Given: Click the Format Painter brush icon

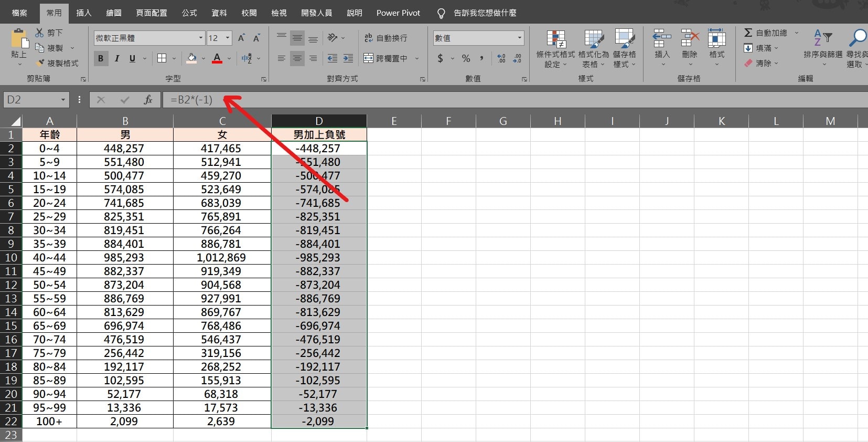Looking at the screenshot, I should pos(40,63).
